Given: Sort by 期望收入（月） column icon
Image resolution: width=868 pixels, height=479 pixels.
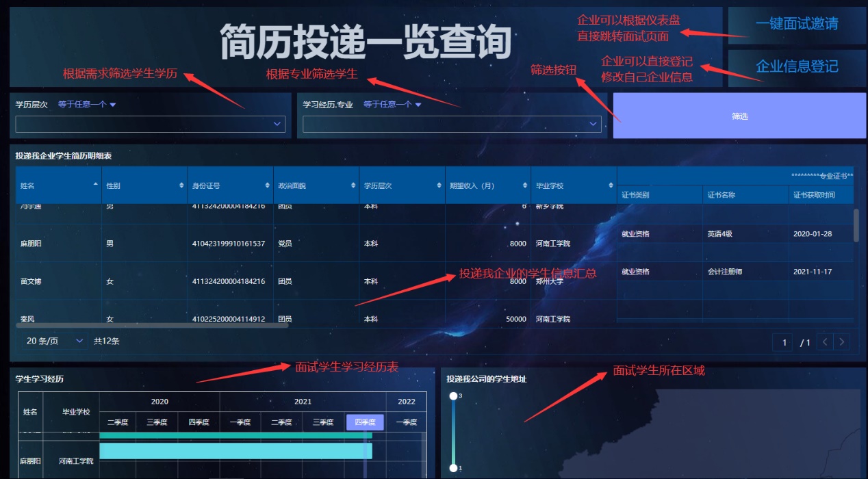Looking at the screenshot, I should [x=525, y=185].
